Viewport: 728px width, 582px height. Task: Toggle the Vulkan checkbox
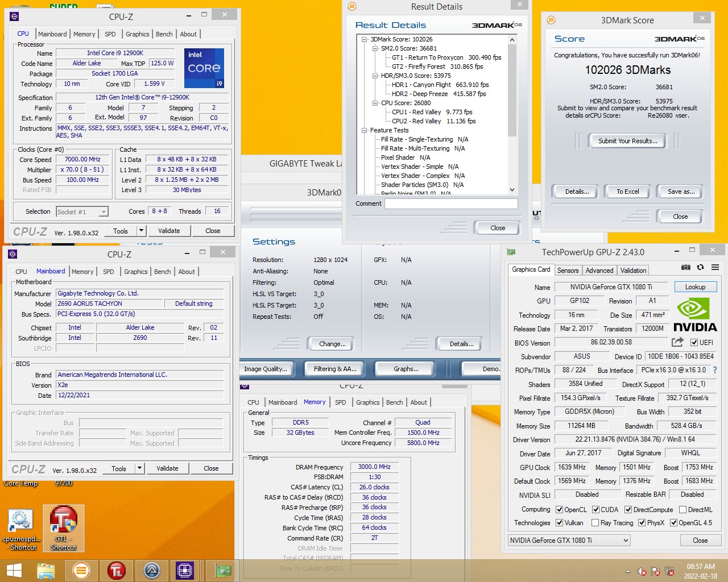pos(559,522)
